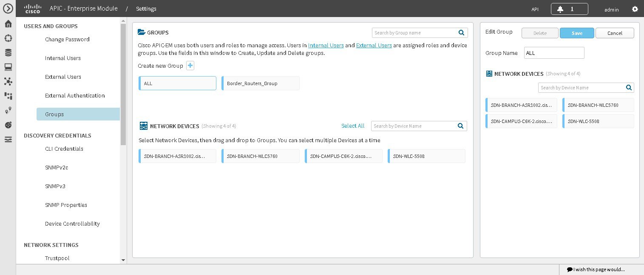Select SDN-BRANCH-ASR1002 device in main list
Screen dimensions: 644x275
click(x=177, y=156)
